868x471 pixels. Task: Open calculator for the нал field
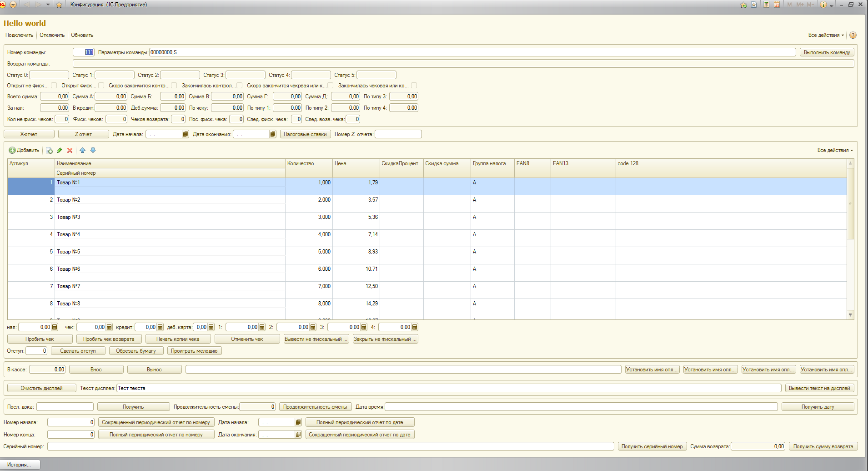55,327
